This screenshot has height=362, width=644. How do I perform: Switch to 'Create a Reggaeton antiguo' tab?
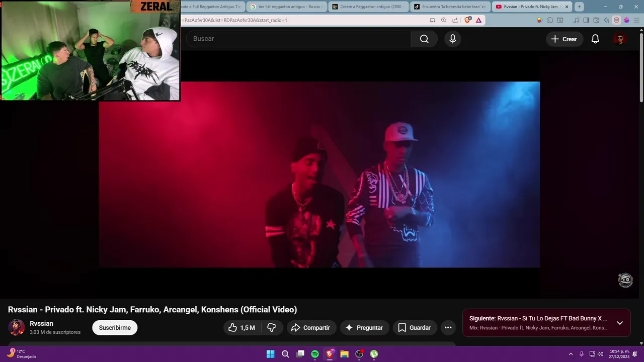(369, 7)
